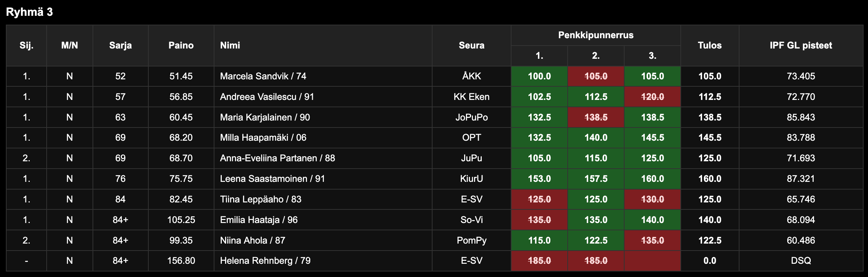
Task: Click the Tulos column header
Action: pos(709,46)
